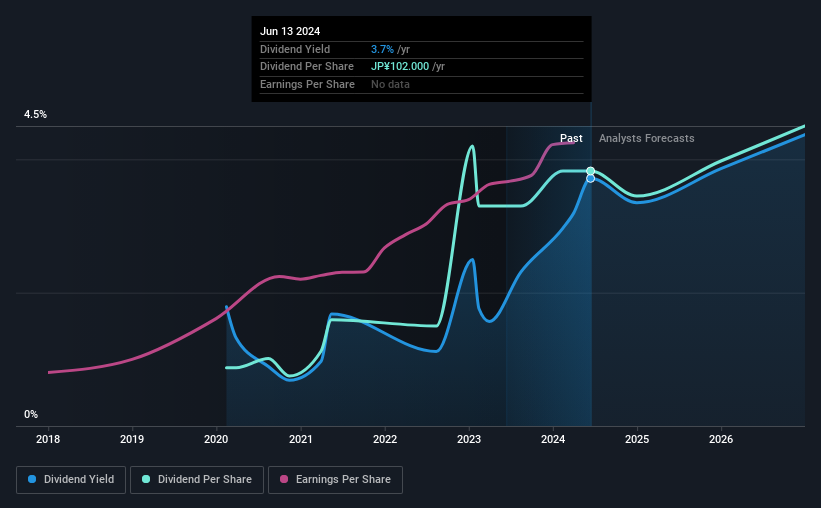This screenshot has height=508, width=821.
Task: Click the Past region label
Action: pos(571,138)
